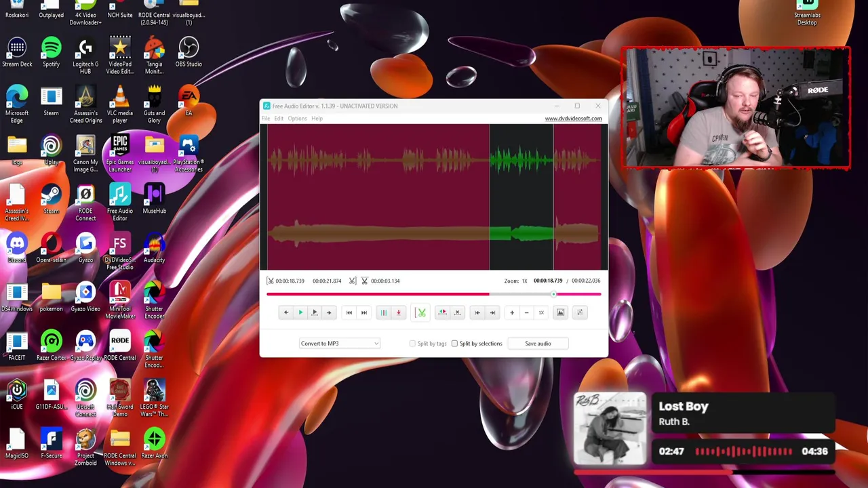The image size is (868, 488).
Task: Open the audio settings sliders button
Action: tap(580, 312)
